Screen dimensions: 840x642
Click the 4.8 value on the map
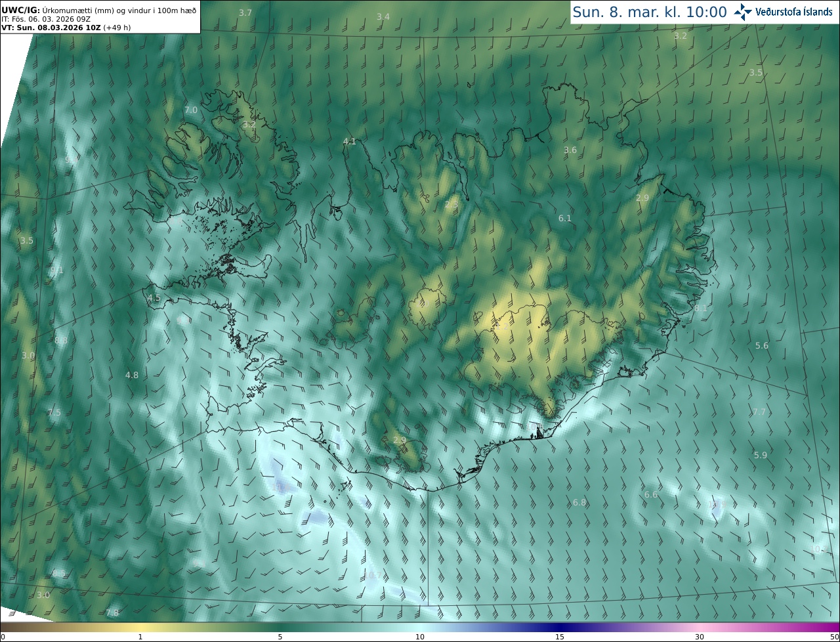click(x=132, y=375)
